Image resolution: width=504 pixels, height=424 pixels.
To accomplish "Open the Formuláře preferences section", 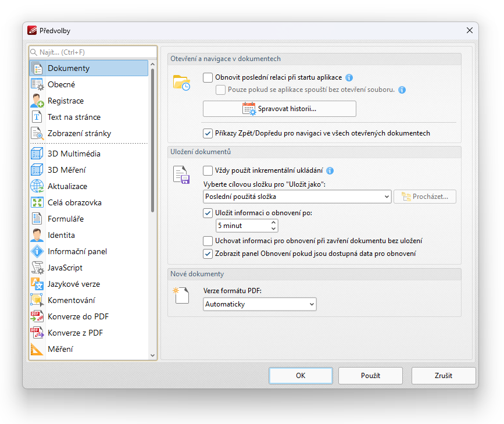I will tap(66, 219).
